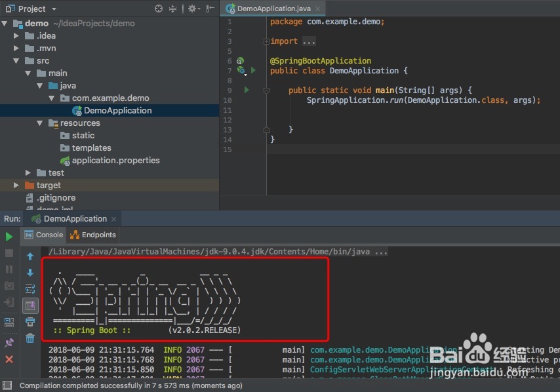Open the Project view dropdown
Screen dimensions: 560x392
(x=54, y=9)
